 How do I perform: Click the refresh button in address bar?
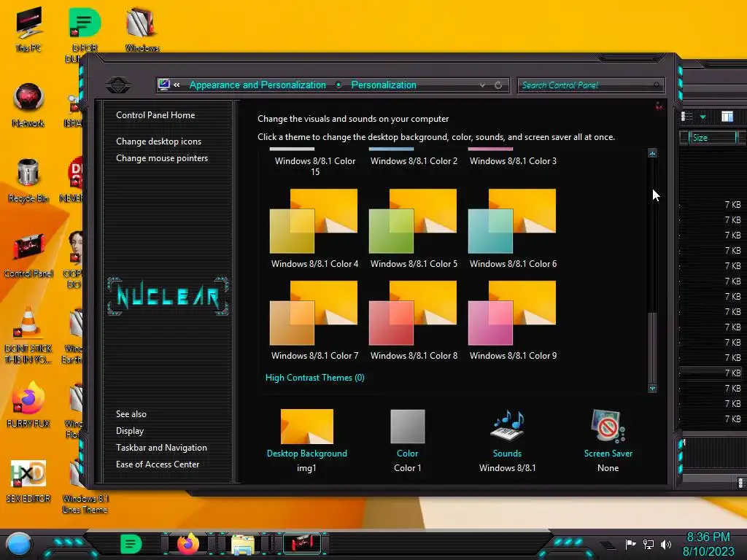pyautogui.click(x=498, y=85)
